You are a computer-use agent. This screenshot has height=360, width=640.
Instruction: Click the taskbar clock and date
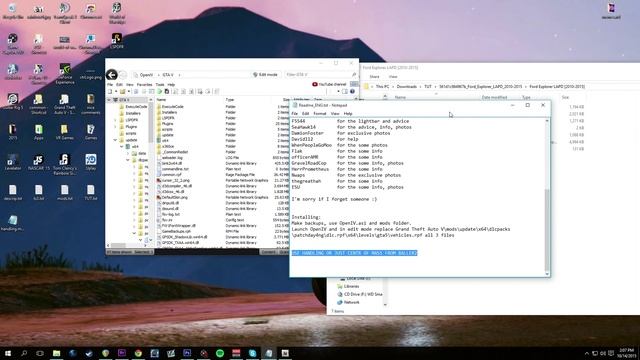(x=627, y=353)
